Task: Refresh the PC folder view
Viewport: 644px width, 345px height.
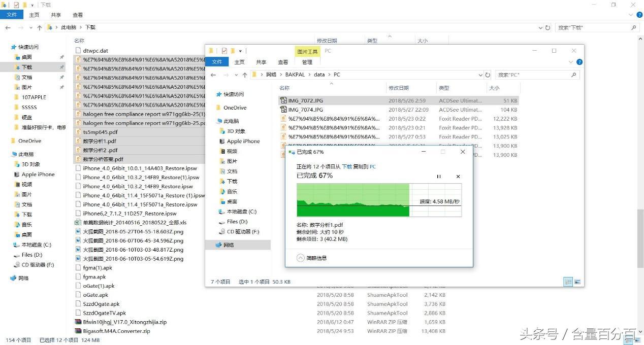Action: pos(488,75)
